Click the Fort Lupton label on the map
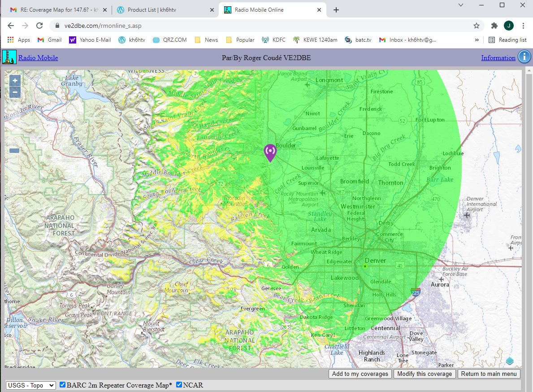533x392 pixels. [x=430, y=120]
